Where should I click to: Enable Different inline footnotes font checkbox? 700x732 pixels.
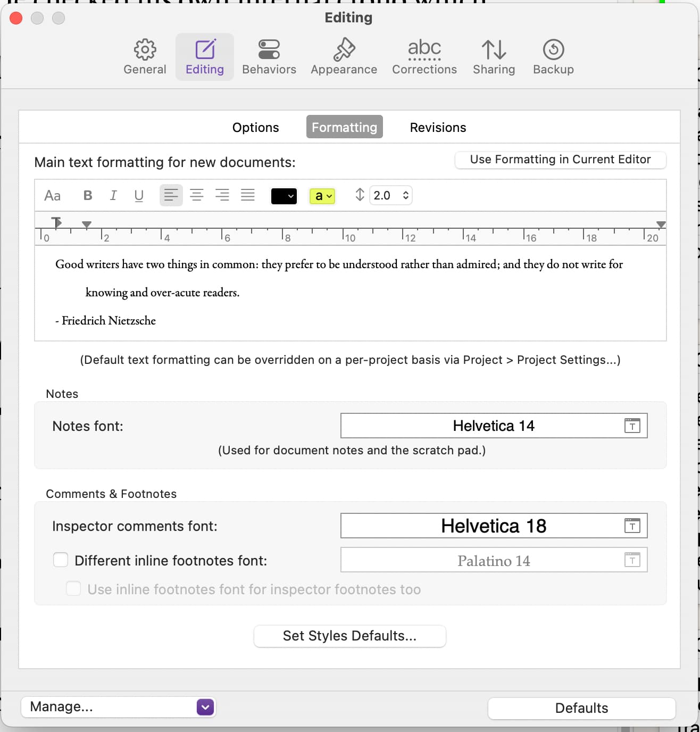coord(61,560)
